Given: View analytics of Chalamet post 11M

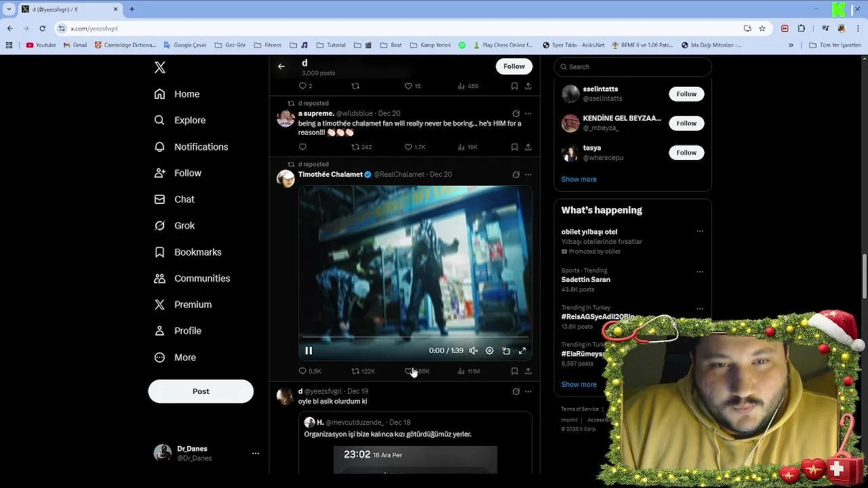Looking at the screenshot, I should point(469,371).
